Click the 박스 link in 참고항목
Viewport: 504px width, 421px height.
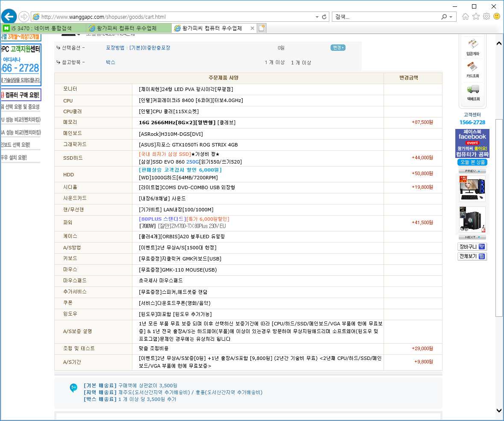coord(111,62)
